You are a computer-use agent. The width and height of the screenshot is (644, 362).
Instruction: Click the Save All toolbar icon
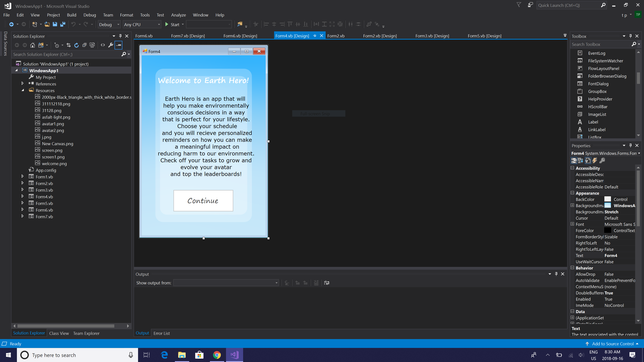[63, 24]
